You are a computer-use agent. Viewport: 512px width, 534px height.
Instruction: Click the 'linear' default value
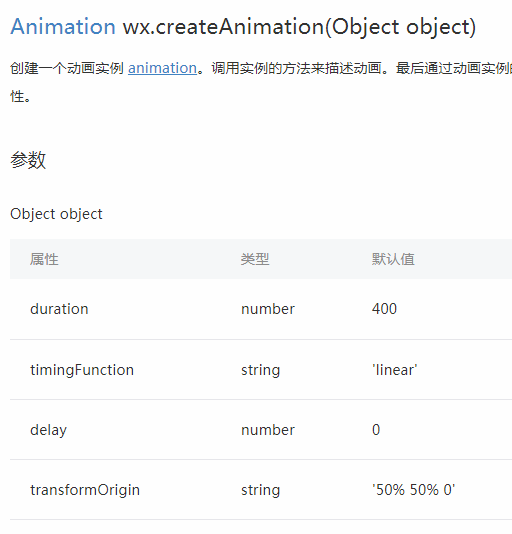(394, 370)
